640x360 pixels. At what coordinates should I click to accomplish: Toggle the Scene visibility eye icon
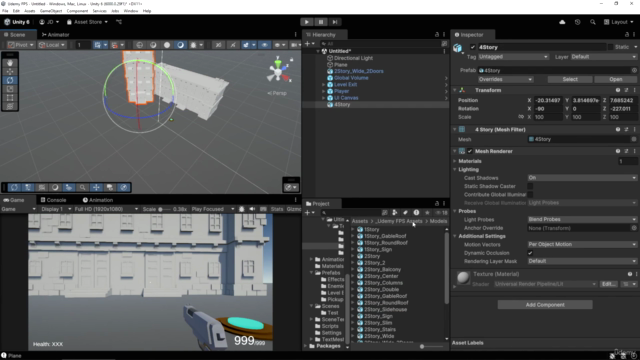(264, 45)
